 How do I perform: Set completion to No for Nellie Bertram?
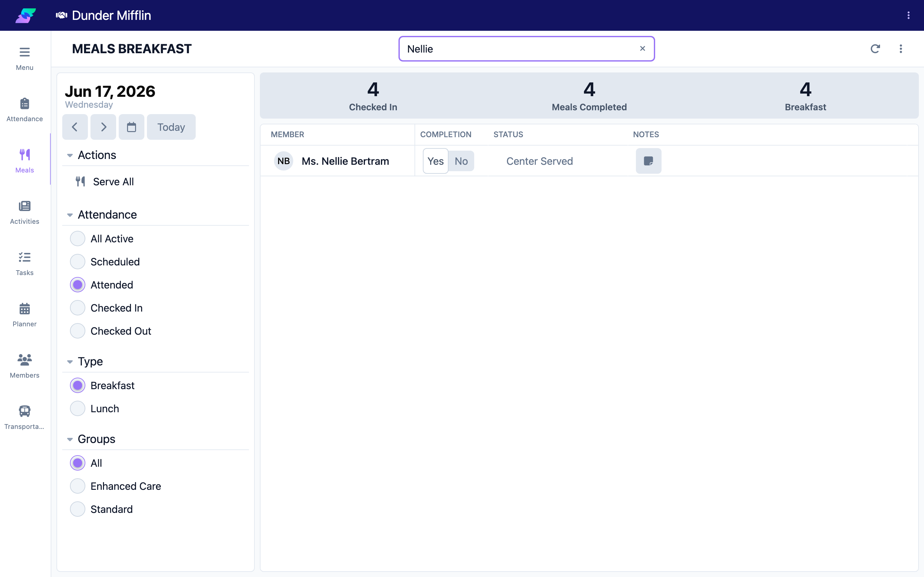click(461, 161)
